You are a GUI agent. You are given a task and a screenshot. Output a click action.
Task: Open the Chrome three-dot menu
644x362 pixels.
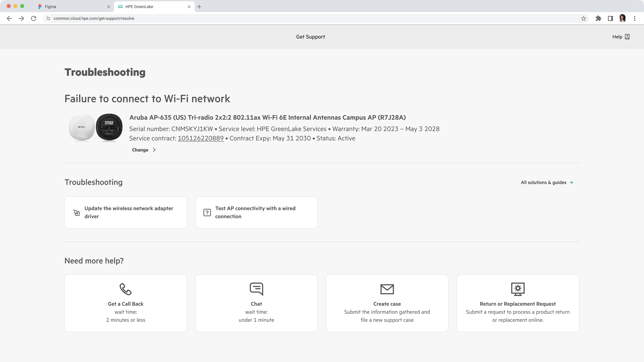point(634,18)
